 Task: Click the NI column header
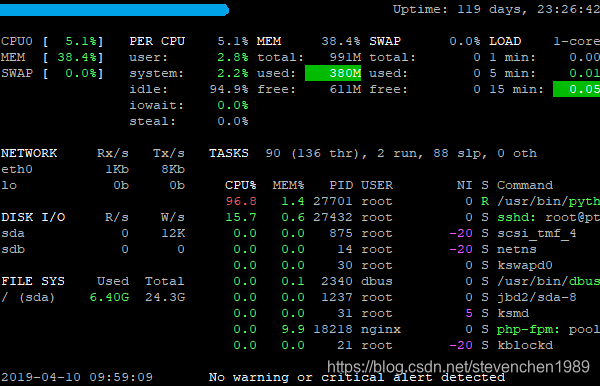click(465, 186)
